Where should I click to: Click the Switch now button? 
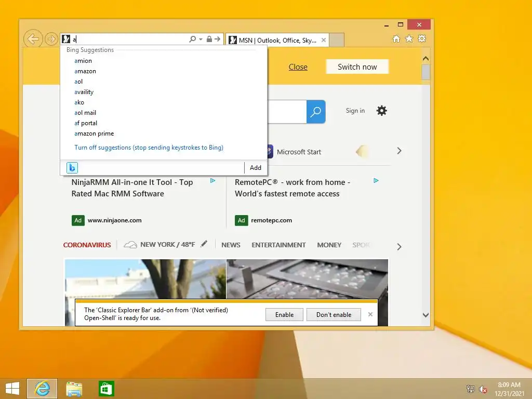point(357,67)
